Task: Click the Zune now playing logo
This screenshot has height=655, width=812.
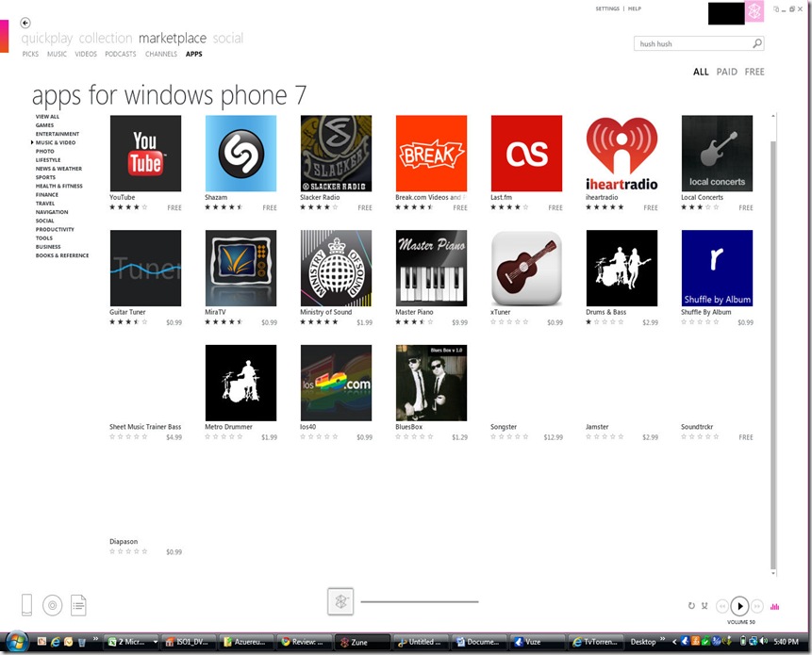Action: (340, 601)
